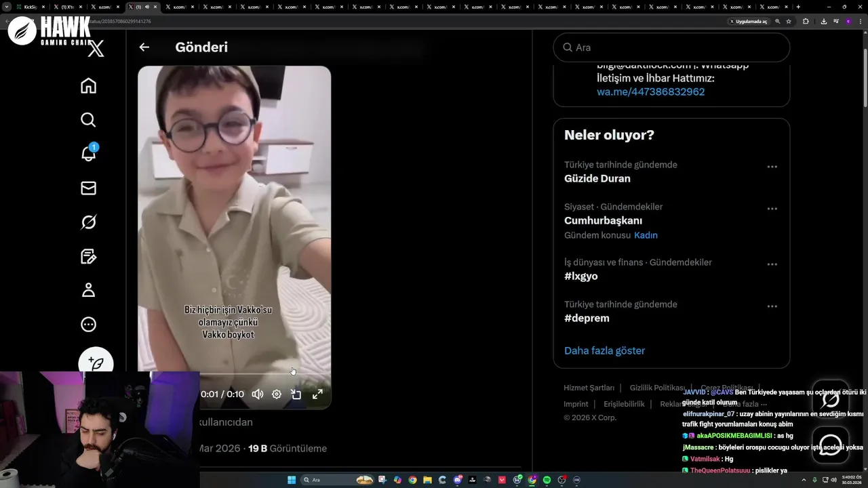868x488 pixels.
Task: Open browser downloads icon
Action: coord(823,21)
